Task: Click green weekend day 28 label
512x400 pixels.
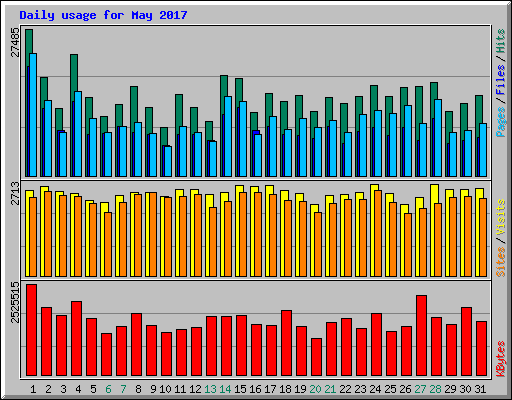Action: coord(435,389)
